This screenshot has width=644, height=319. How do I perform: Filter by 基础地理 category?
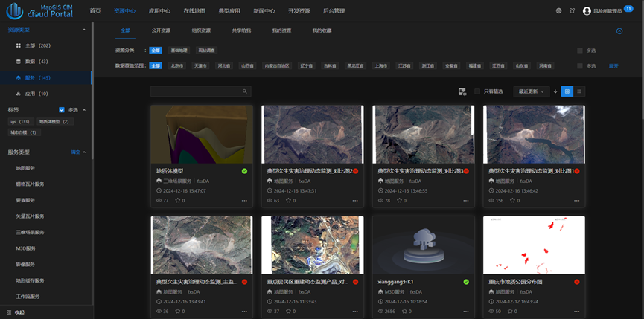click(179, 51)
